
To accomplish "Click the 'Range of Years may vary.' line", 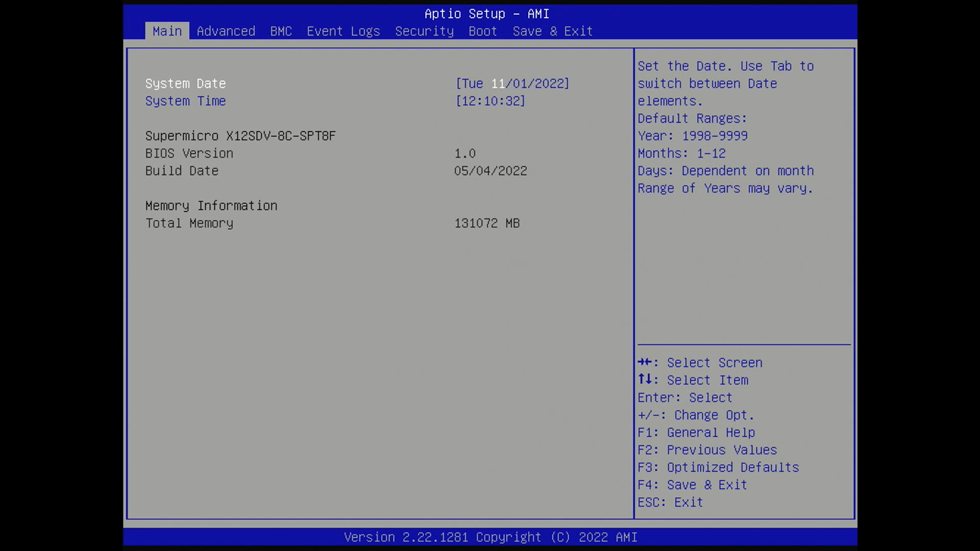I will tap(725, 188).
